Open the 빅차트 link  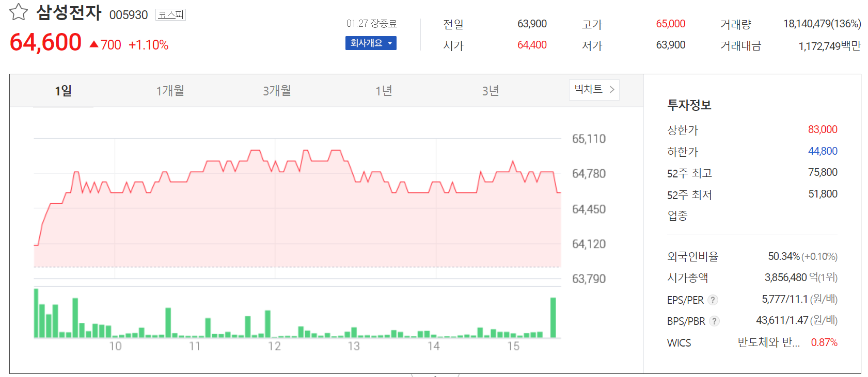(594, 89)
